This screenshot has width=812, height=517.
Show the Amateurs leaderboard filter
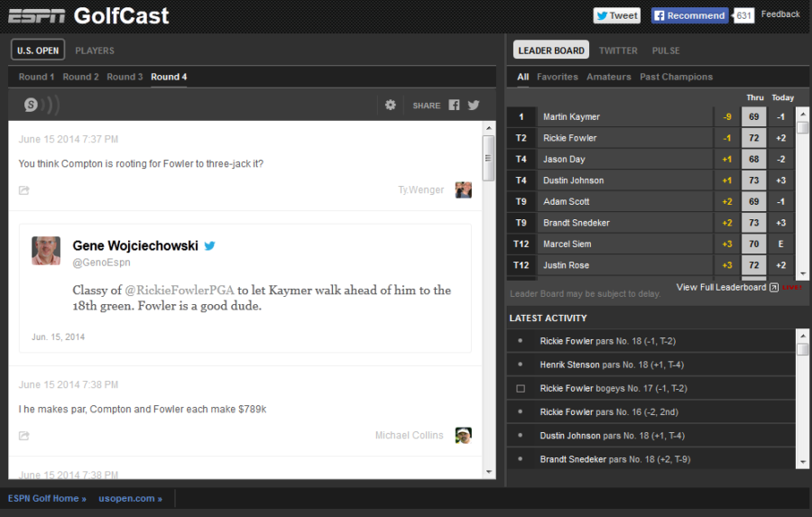pyautogui.click(x=609, y=77)
